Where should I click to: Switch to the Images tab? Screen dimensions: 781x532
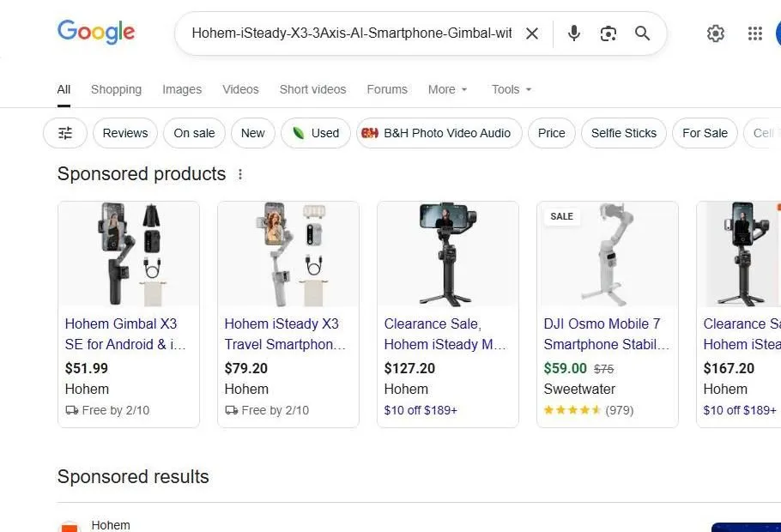coord(181,89)
